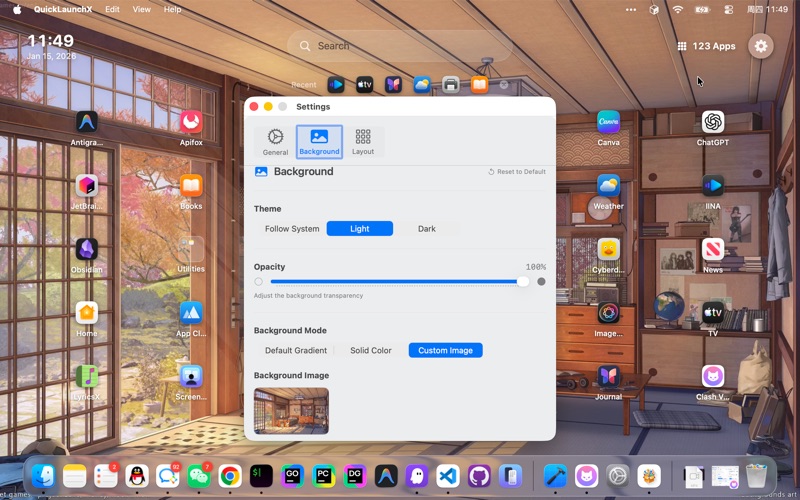Open the Canva app icon
This screenshot has height=500, width=800.
tap(608, 123)
